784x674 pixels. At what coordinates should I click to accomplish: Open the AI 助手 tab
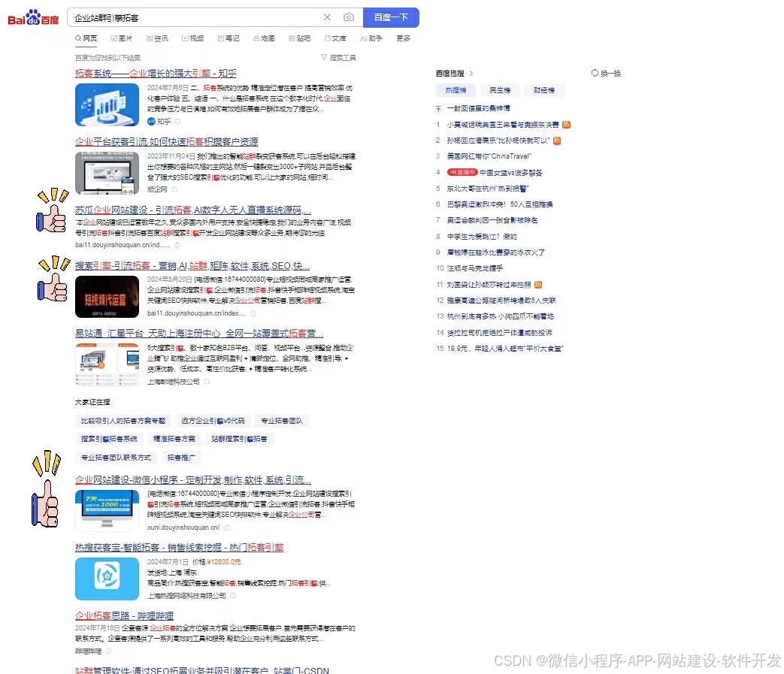371,38
